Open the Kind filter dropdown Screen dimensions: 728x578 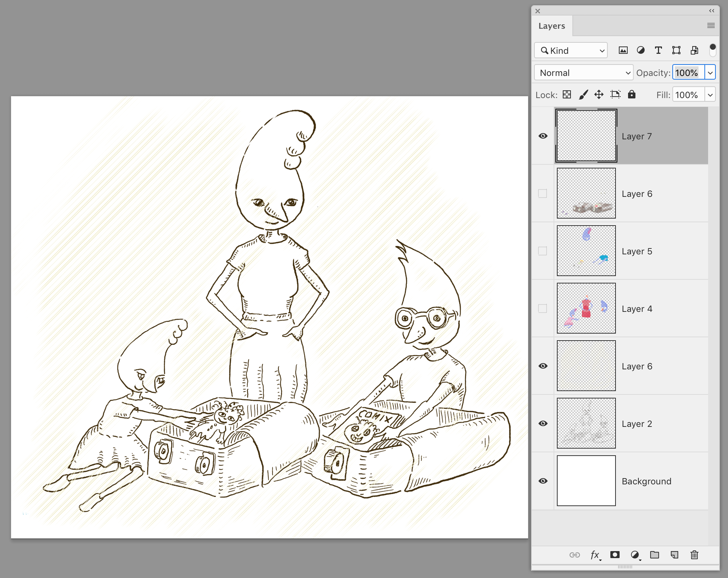(571, 51)
